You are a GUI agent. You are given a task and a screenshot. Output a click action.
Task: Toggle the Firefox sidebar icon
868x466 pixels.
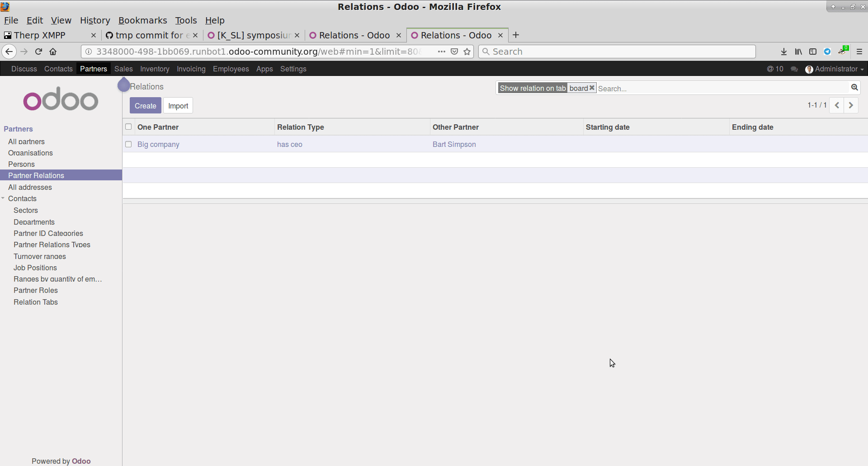click(813, 52)
